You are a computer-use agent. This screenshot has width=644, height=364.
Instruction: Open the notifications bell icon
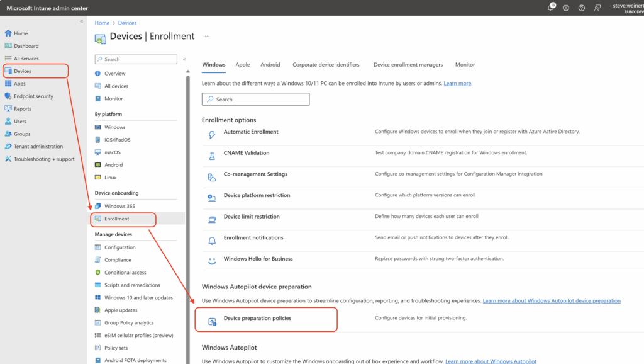551,8
